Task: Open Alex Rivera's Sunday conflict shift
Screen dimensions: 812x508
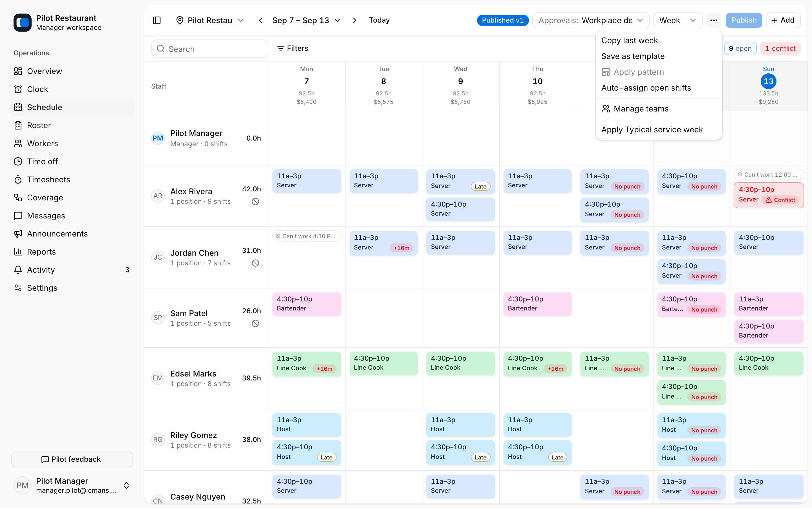Action: point(768,195)
